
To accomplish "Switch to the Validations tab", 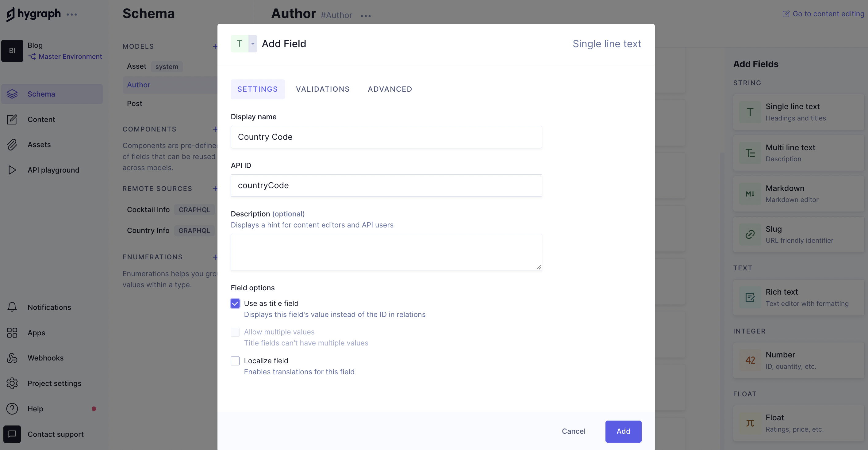I will click(x=322, y=89).
